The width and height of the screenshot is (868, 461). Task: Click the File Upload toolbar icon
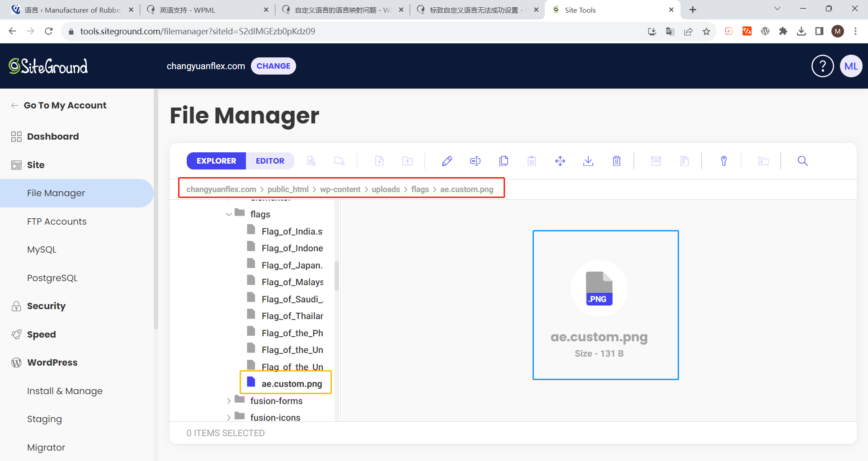(x=379, y=161)
